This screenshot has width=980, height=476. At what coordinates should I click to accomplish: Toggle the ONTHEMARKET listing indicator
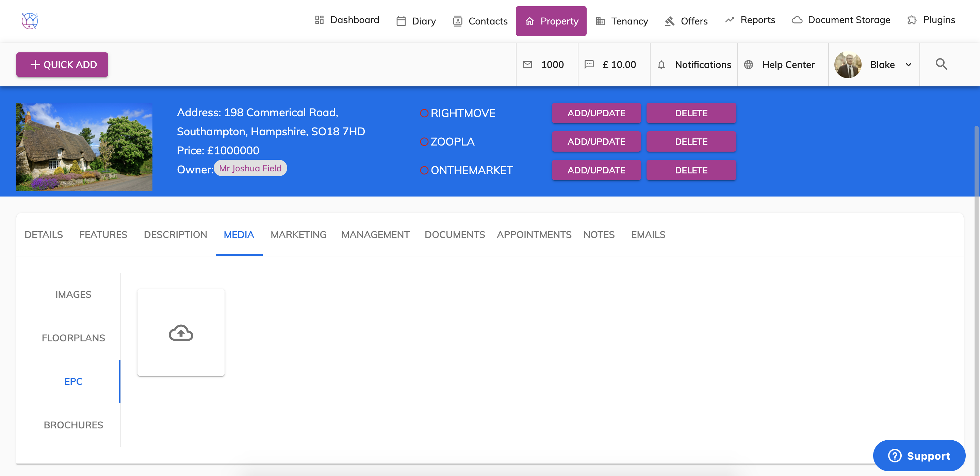point(424,170)
